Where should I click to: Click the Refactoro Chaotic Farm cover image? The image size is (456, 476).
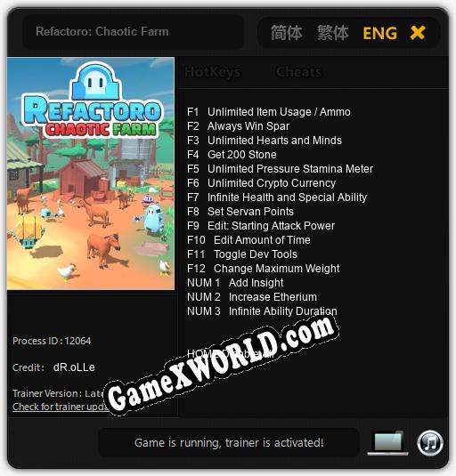pos(91,173)
